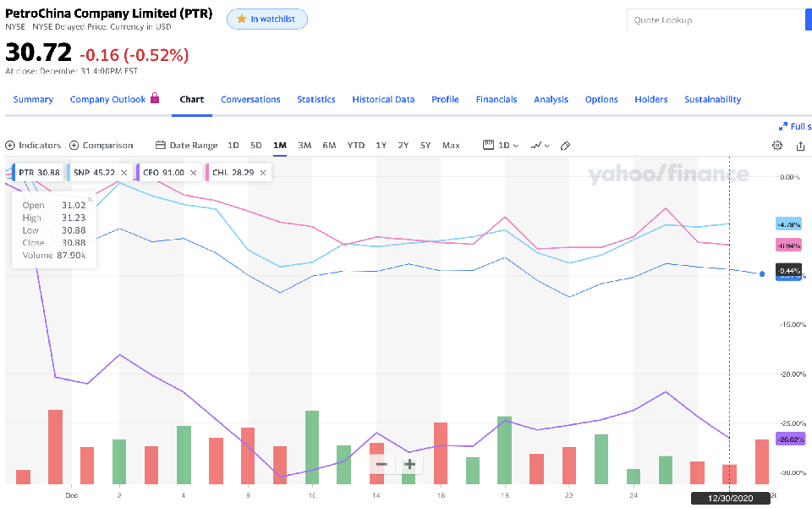Open chart settings gear
The image size is (812, 508).
(777, 146)
